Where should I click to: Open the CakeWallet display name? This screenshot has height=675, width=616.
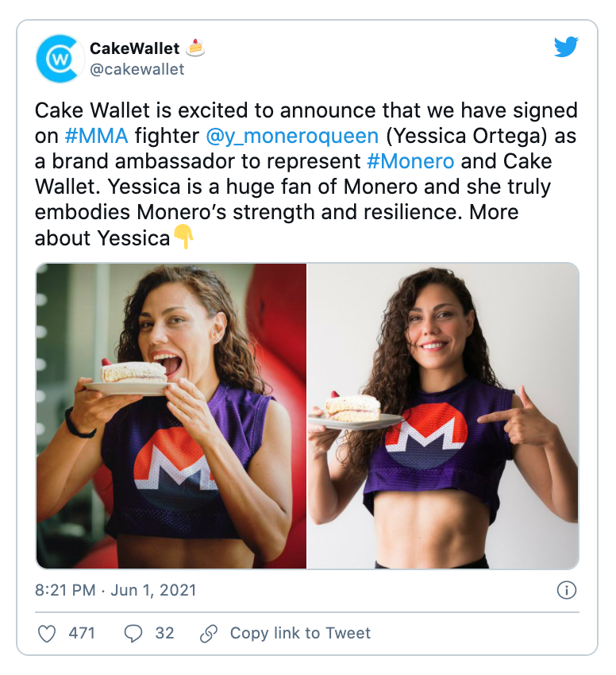(134, 48)
